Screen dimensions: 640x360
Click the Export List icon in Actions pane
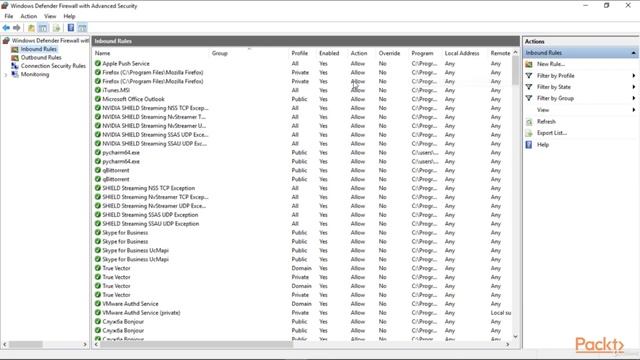[529, 133]
